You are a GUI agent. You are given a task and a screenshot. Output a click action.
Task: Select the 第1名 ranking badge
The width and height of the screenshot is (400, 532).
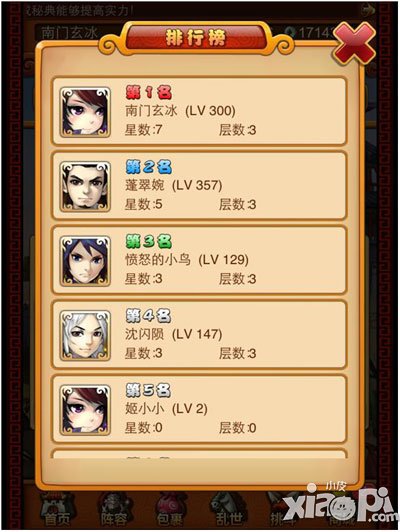point(149,92)
